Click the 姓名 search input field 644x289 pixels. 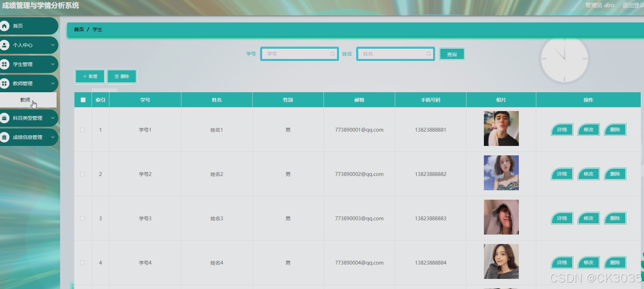[395, 54]
